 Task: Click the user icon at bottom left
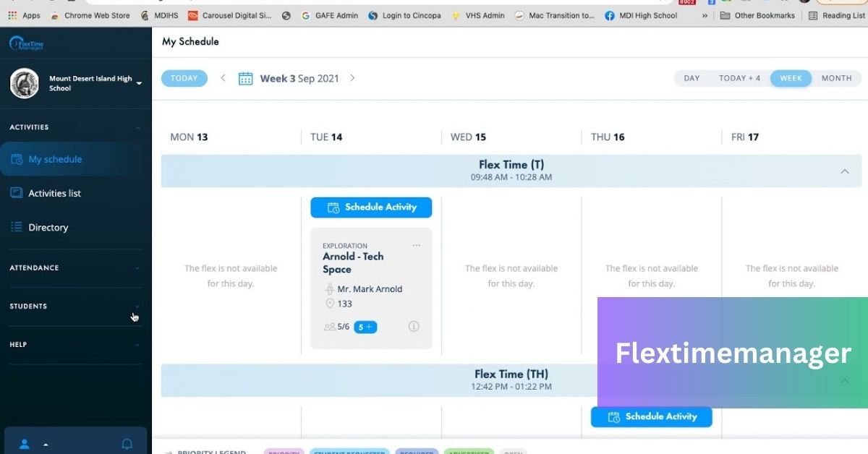click(x=24, y=444)
